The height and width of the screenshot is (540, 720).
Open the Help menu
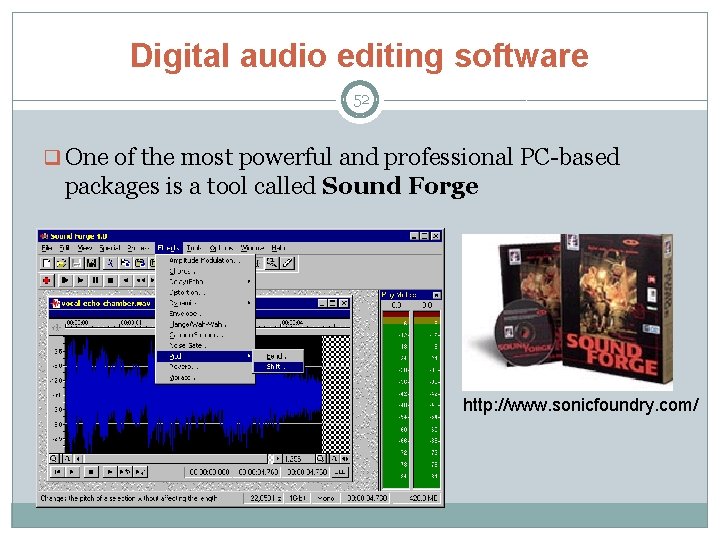point(278,248)
